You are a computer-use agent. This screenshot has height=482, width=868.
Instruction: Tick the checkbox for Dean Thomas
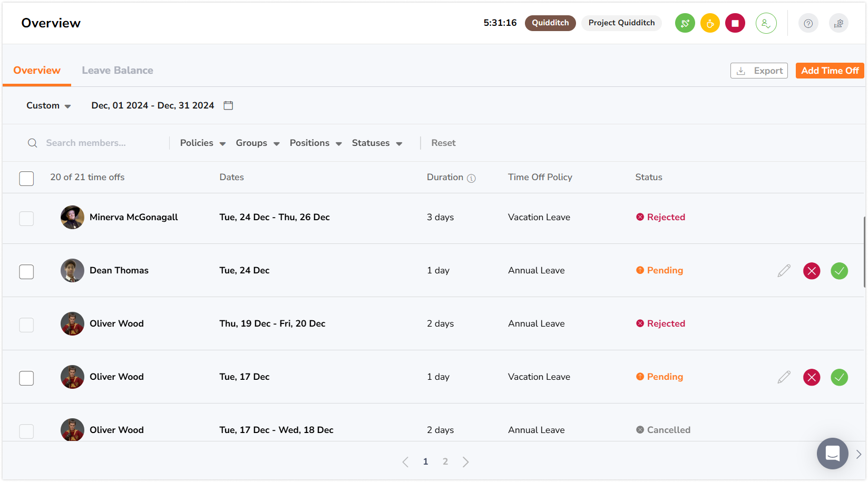(x=26, y=272)
